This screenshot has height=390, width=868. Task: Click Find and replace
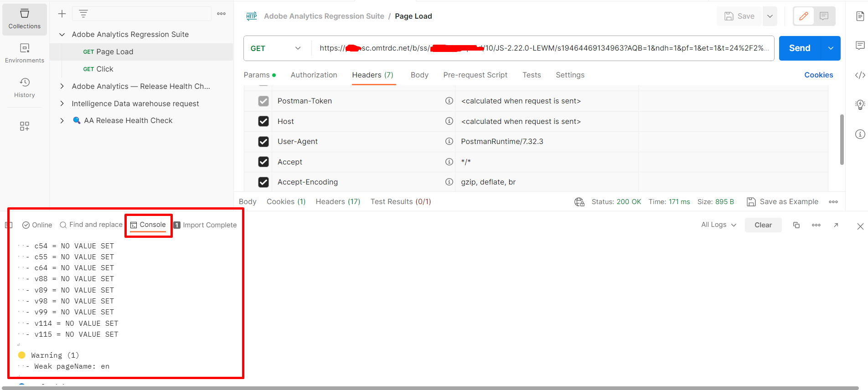pos(91,225)
